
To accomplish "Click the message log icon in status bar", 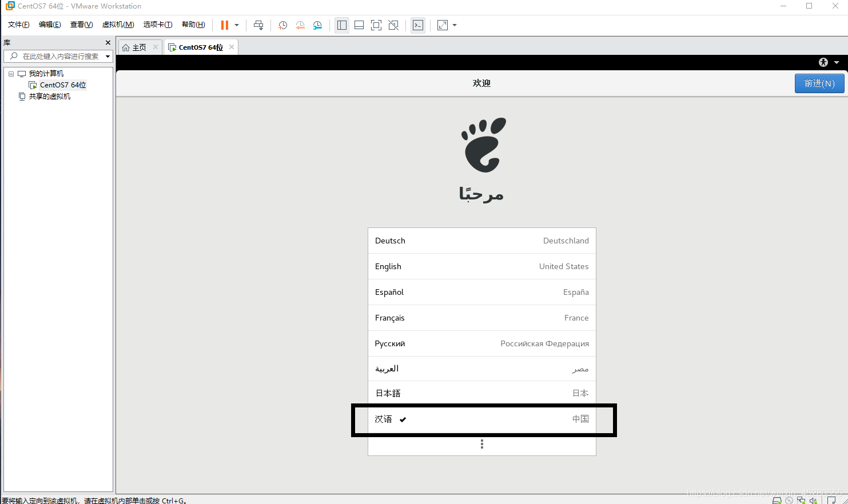I will coord(831,501).
